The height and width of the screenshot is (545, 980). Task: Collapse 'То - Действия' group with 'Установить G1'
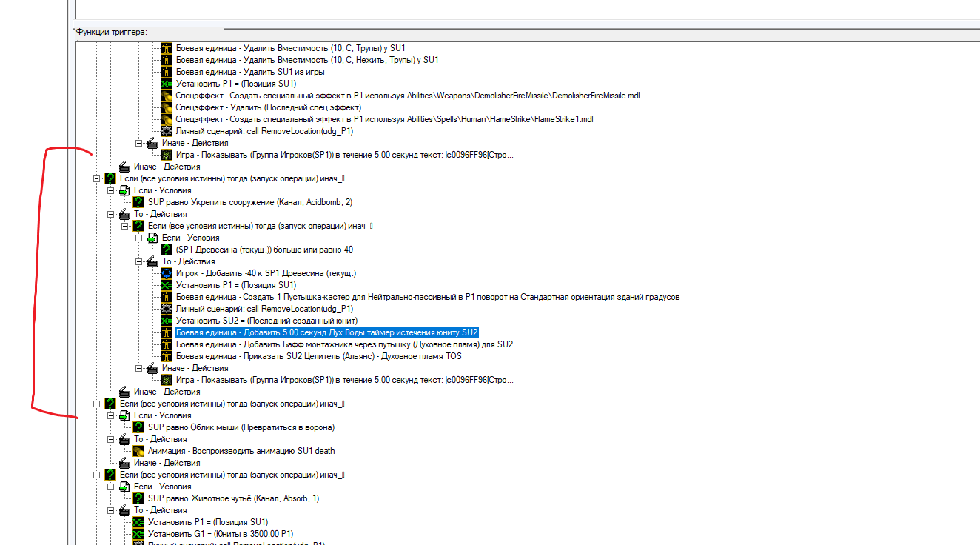[x=110, y=510]
